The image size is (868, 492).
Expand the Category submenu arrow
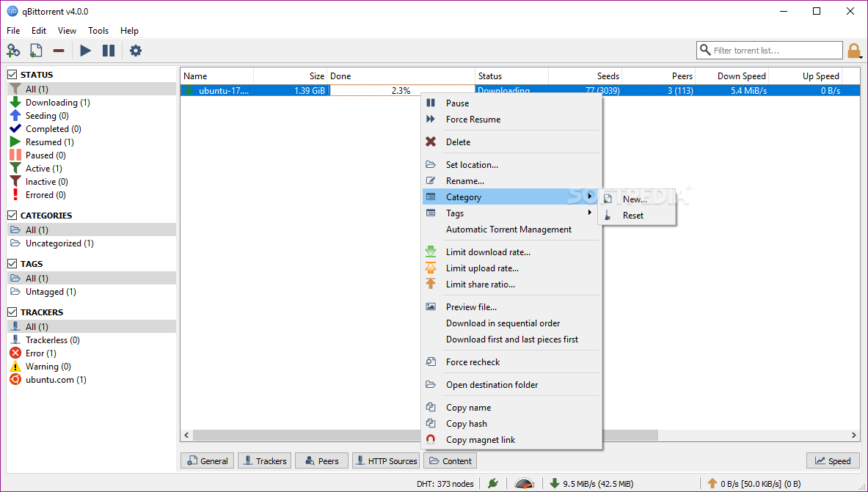590,197
